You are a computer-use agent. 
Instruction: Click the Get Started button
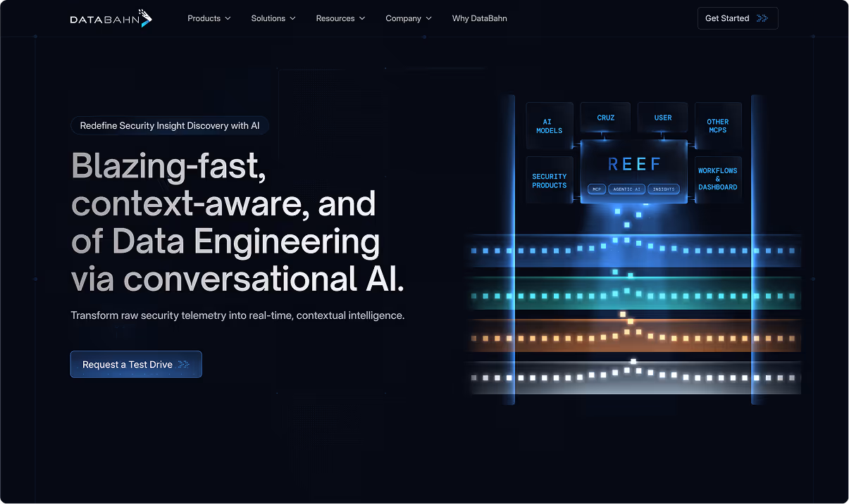tap(738, 18)
